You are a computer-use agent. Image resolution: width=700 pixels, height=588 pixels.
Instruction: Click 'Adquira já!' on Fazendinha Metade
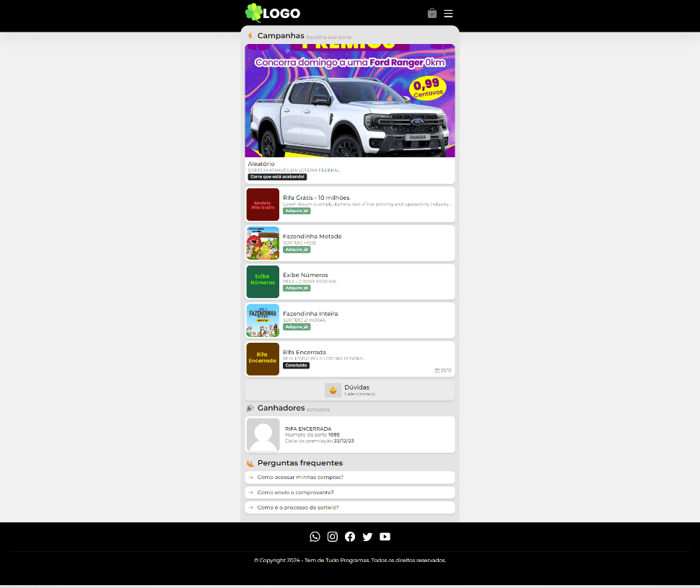click(x=297, y=250)
